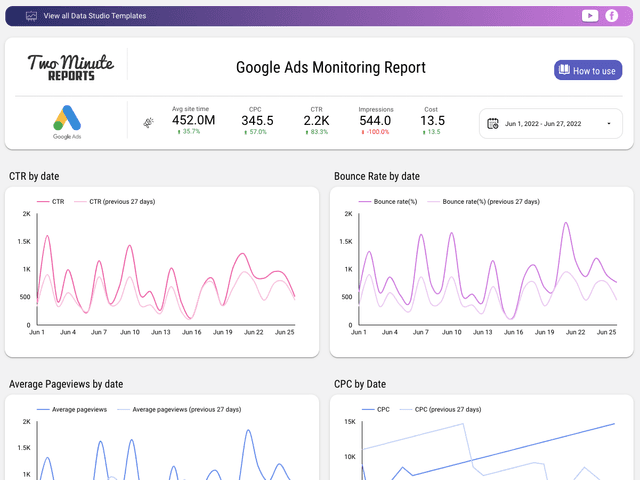Open View all Data Studio Templates link
Screen dimensions: 640x480
(95, 16)
